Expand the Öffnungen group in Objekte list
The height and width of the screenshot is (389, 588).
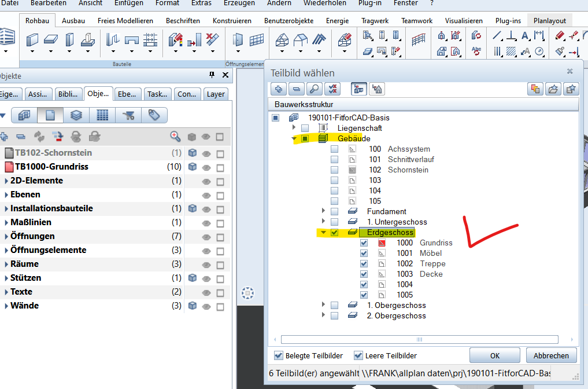coord(6,236)
